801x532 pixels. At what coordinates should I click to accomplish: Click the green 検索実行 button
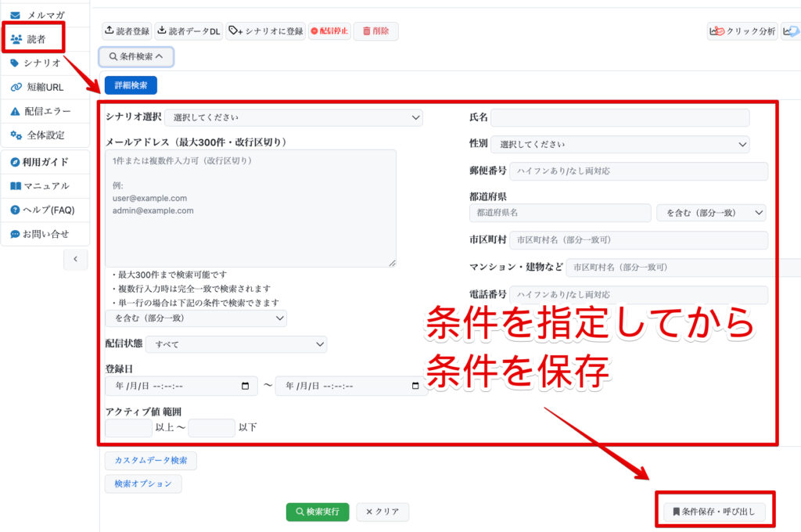318,512
